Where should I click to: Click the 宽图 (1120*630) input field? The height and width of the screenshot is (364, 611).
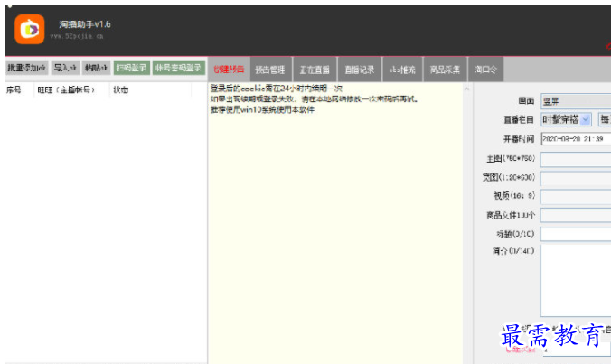(x=576, y=178)
